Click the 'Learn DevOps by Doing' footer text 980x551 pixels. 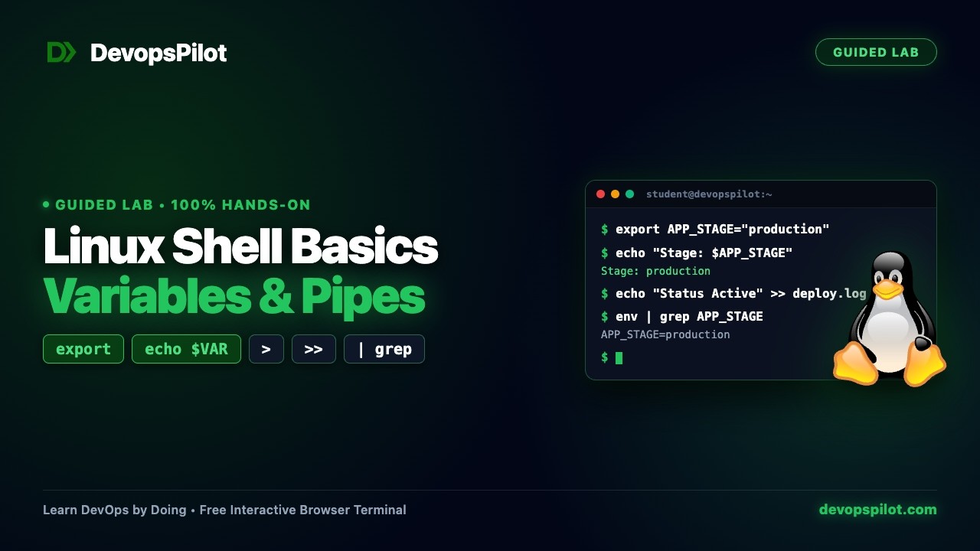115,510
